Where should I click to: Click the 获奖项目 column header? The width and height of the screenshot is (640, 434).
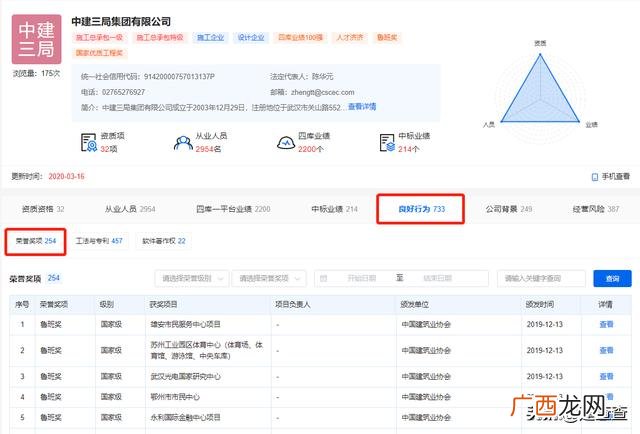coord(163,305)
